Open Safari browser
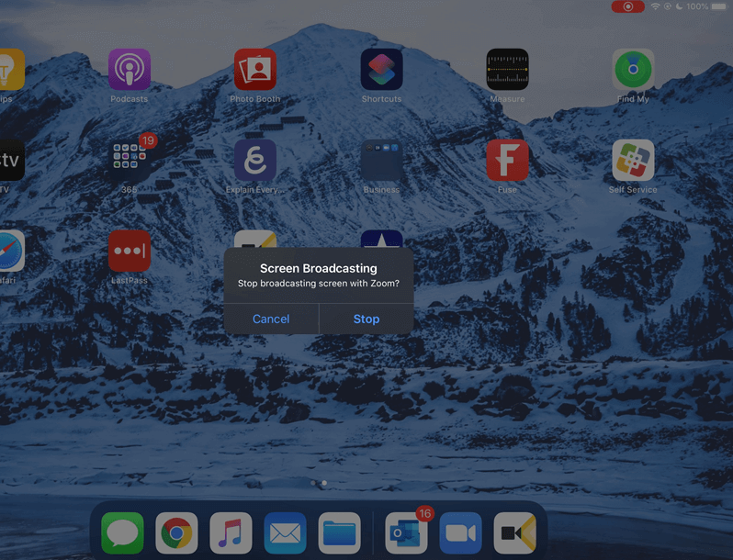This screenshot has width=733, height=560. [11, 251]
